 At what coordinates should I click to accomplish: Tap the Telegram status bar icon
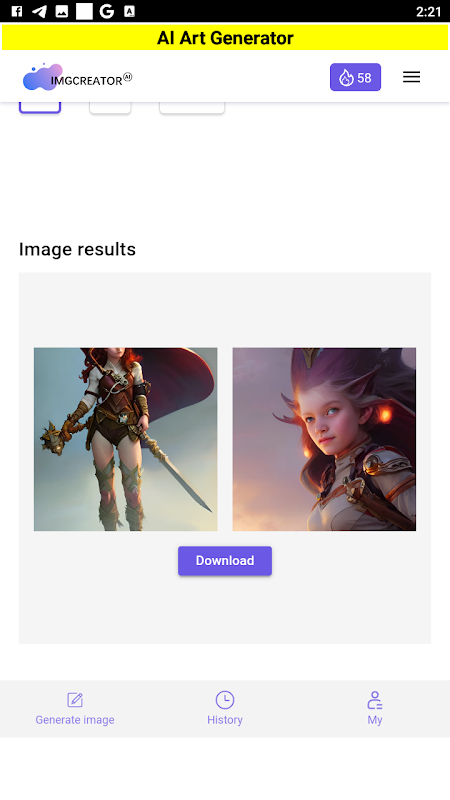(39, 11)
